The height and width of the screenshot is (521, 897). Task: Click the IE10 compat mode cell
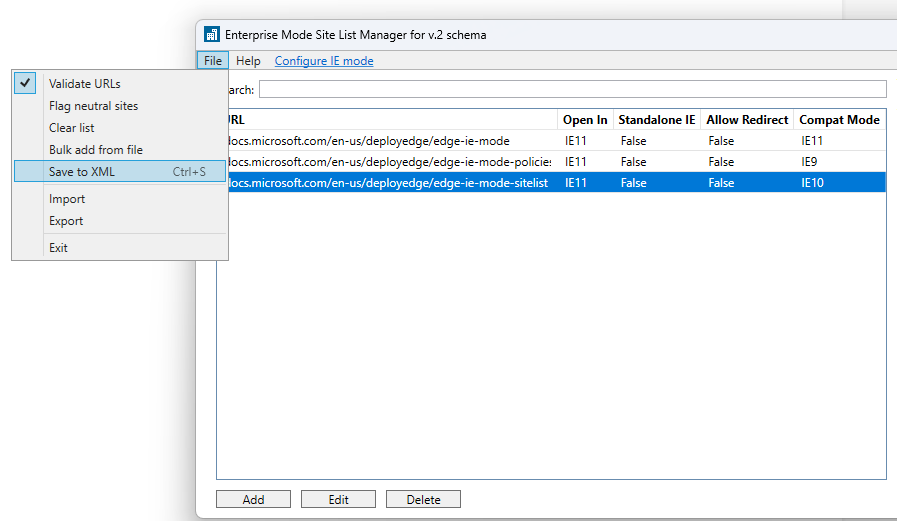812,183
